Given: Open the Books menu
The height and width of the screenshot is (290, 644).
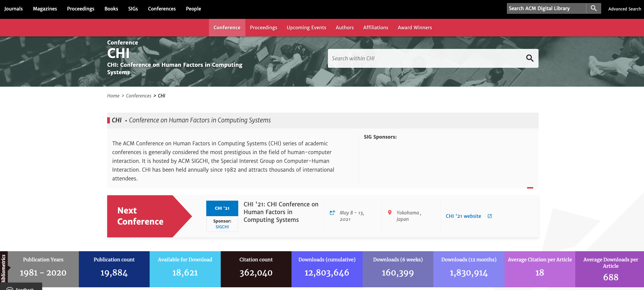Looking at the screenshot, I should point(111,9).
